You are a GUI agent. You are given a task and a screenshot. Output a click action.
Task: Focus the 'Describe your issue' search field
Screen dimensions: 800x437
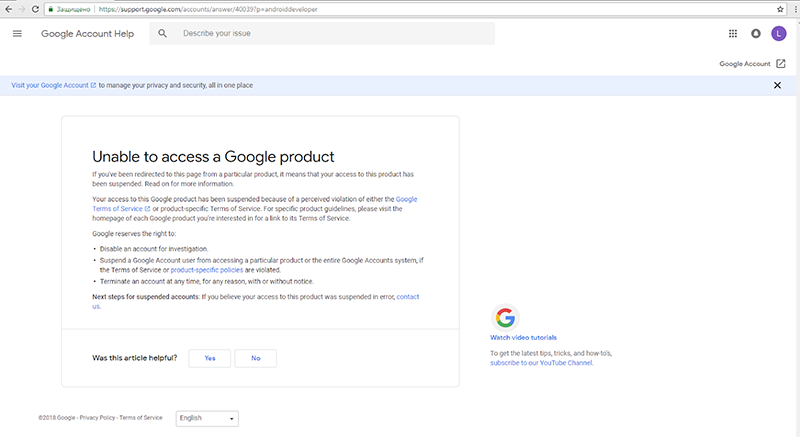click(x=322, y=34)
